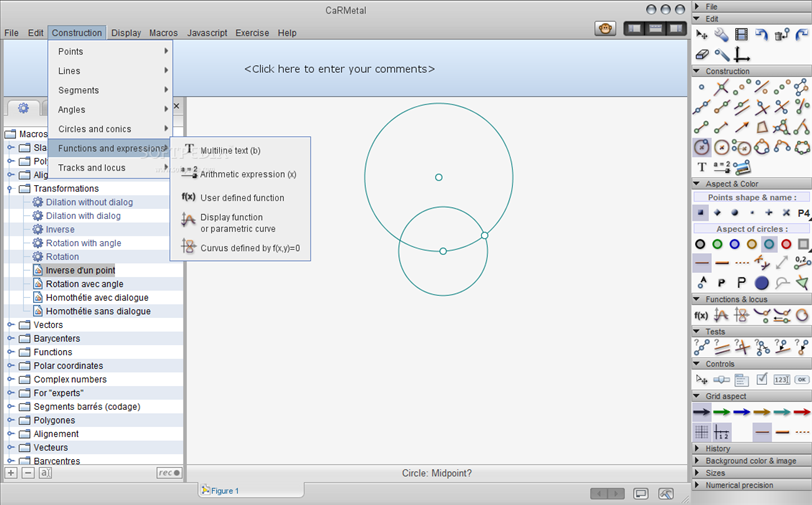
Task: Open the Display menu
Action: [126, 33]
